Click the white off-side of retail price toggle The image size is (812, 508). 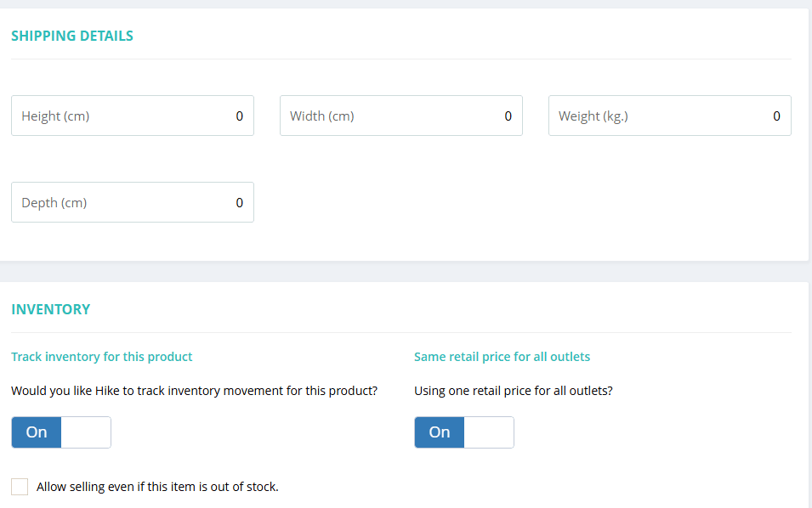(489, 432)
